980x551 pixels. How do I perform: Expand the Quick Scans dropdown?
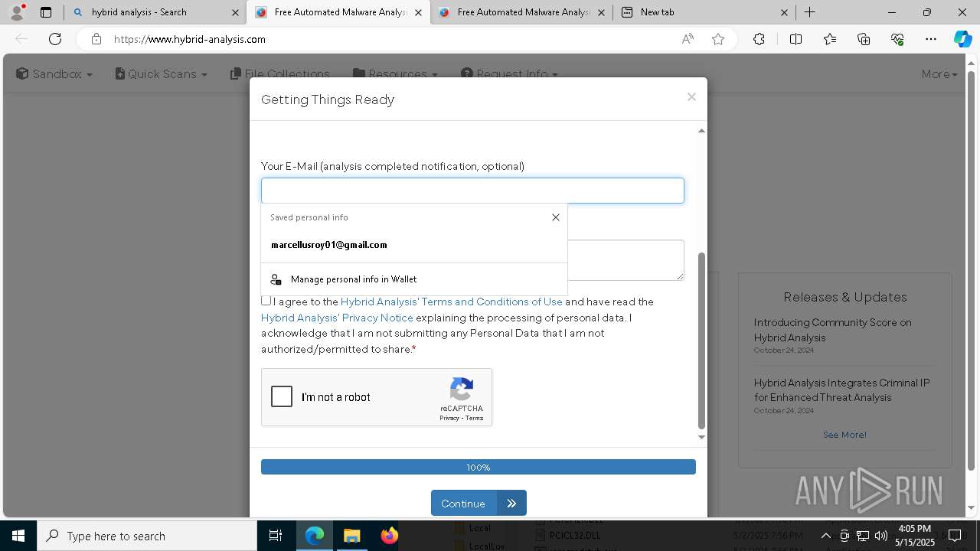pos(162,74)
